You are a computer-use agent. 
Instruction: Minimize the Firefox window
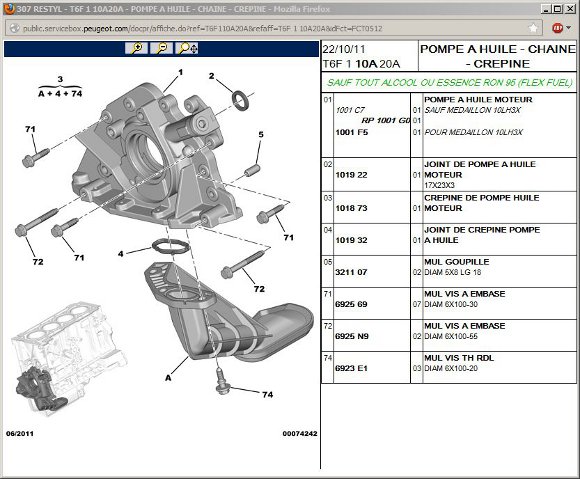tap(546, 9)
